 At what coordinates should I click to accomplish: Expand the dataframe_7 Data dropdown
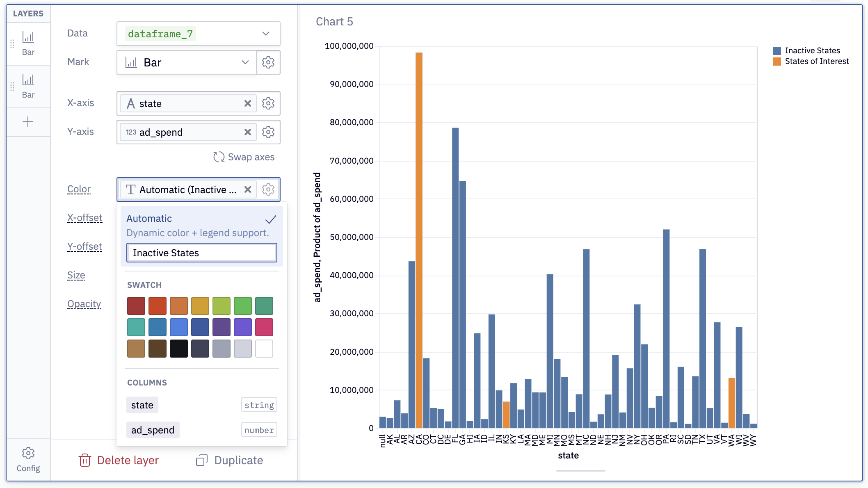199,34
